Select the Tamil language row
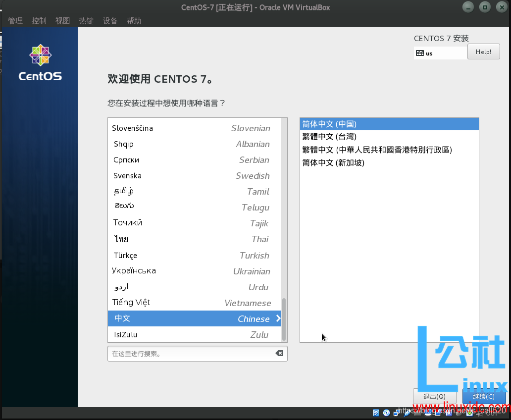This screenshot has width=511, height=420. [194, 191]
